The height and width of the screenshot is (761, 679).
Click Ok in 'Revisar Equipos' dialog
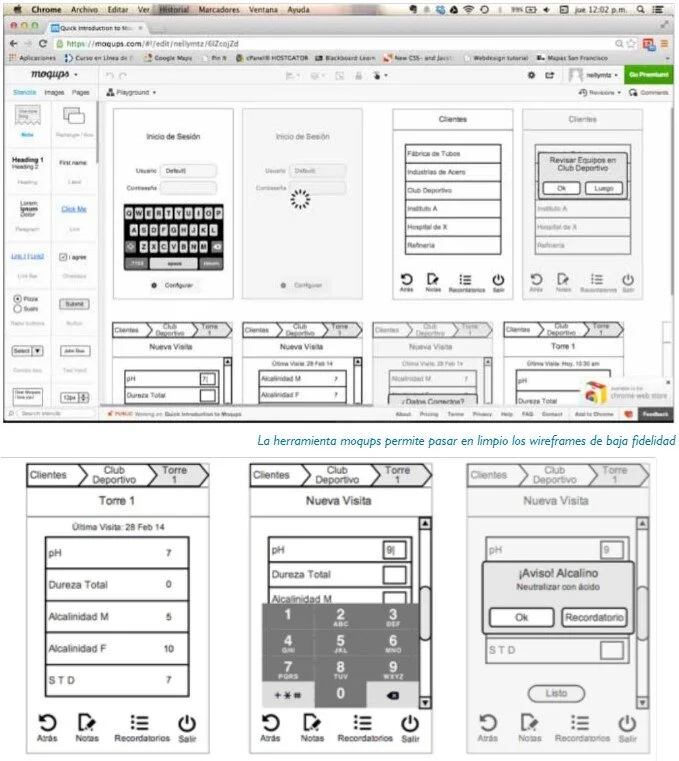[562, 188]
